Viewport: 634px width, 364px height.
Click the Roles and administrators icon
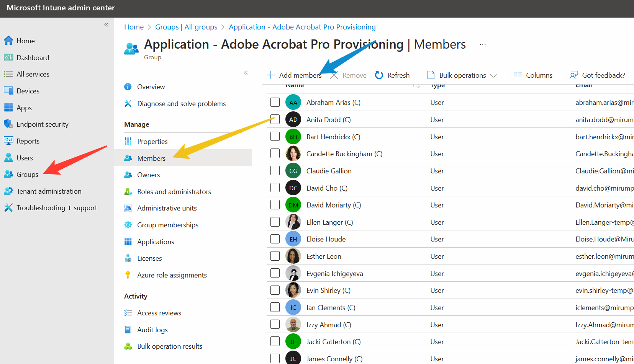coord(128,191)
